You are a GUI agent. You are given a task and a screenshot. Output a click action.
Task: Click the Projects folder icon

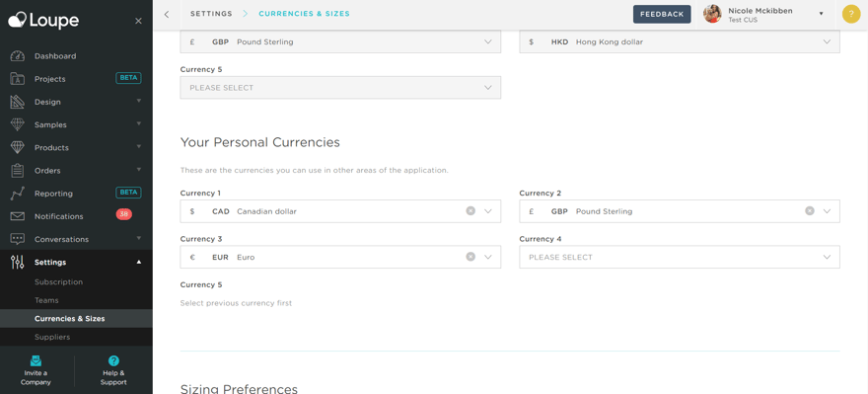point(18,79)
